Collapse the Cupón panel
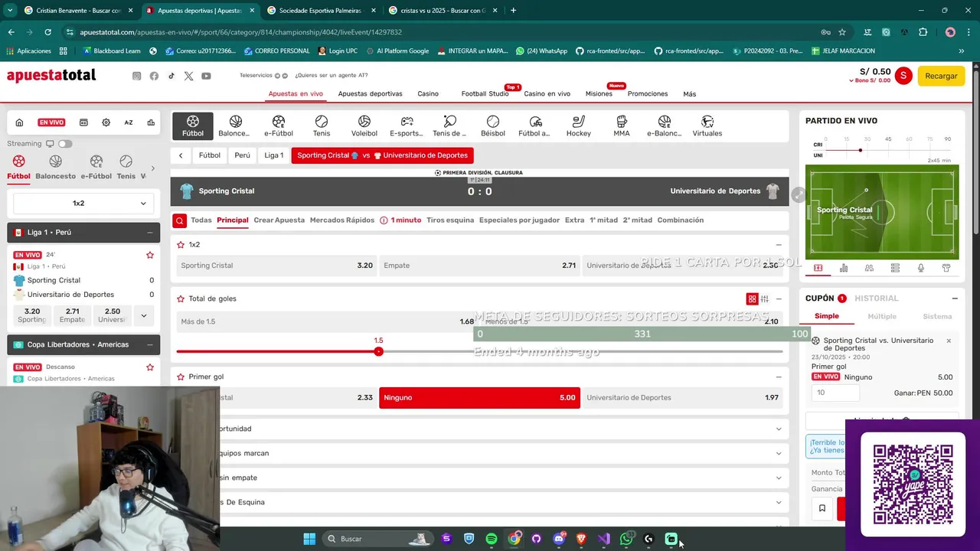Screen dimensions: 980x551 point(955,298)
